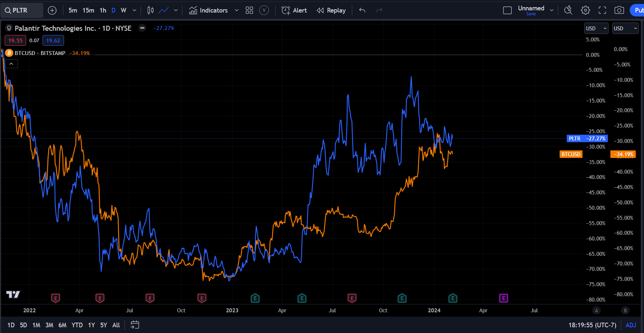Take a chart snapshot with camera icon

click(x=619, y=10)
